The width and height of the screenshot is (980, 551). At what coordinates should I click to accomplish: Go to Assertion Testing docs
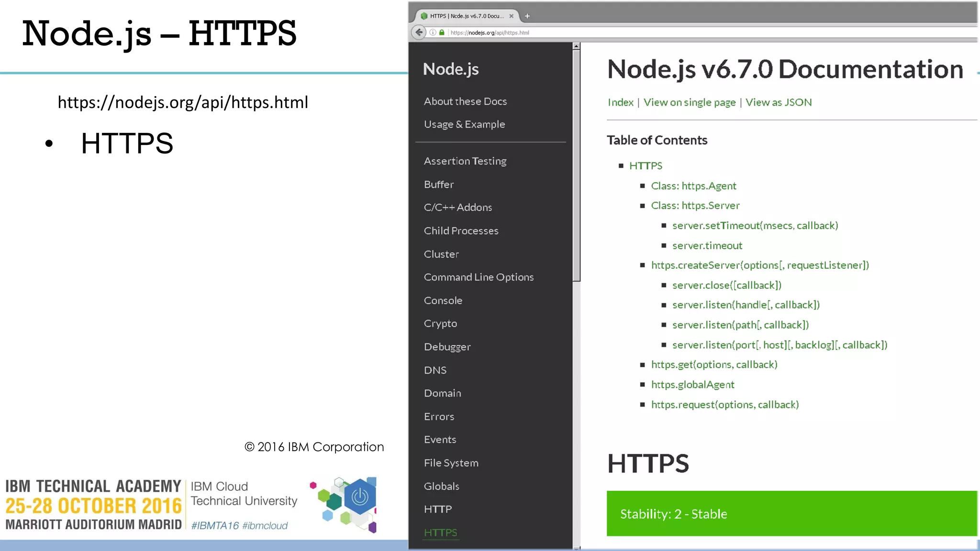tap(465, 161)
